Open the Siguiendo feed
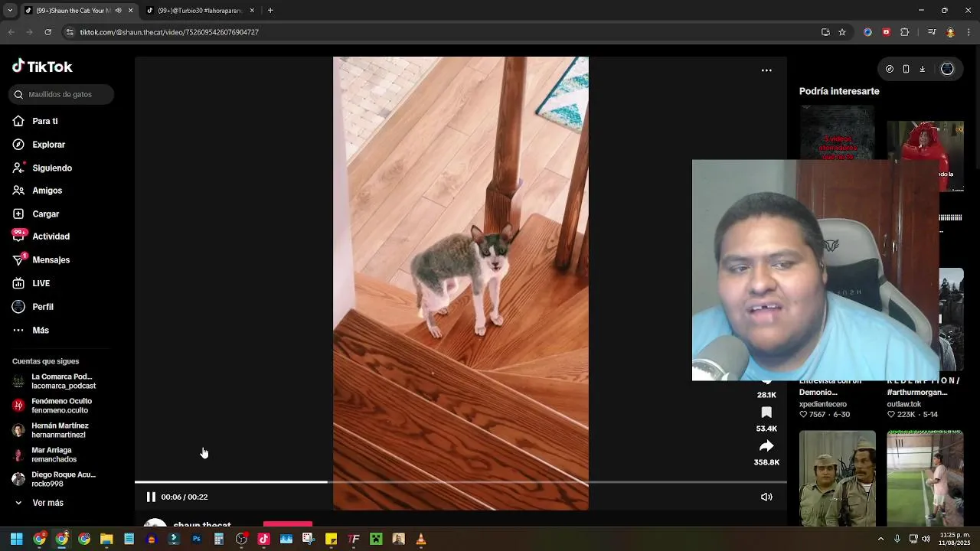The width and height of the screenshot is (980, 551). coord(42,168)
